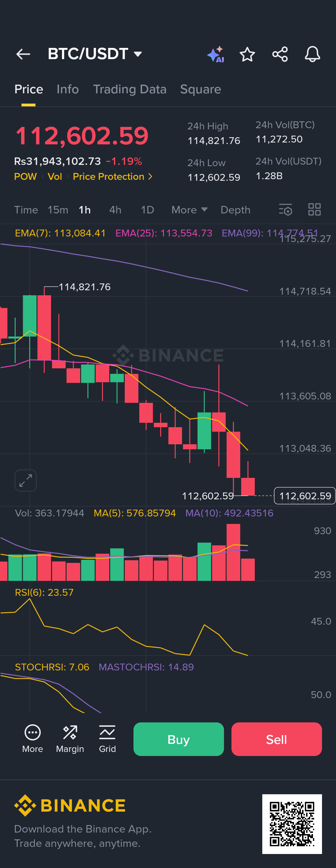
Task: Add BTC/USDT to favorites with star
Action: pyautogui.click(x=247, y=54)
